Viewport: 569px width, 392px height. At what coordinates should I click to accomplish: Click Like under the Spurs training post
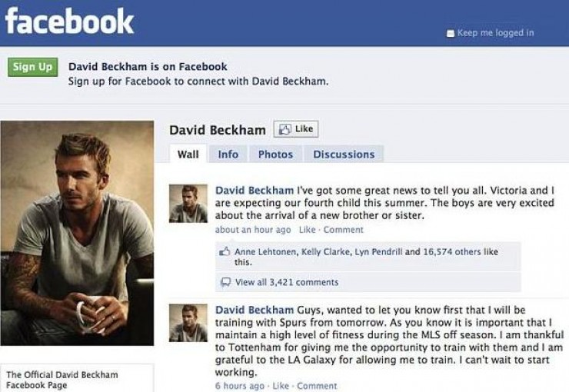[281, 386]
